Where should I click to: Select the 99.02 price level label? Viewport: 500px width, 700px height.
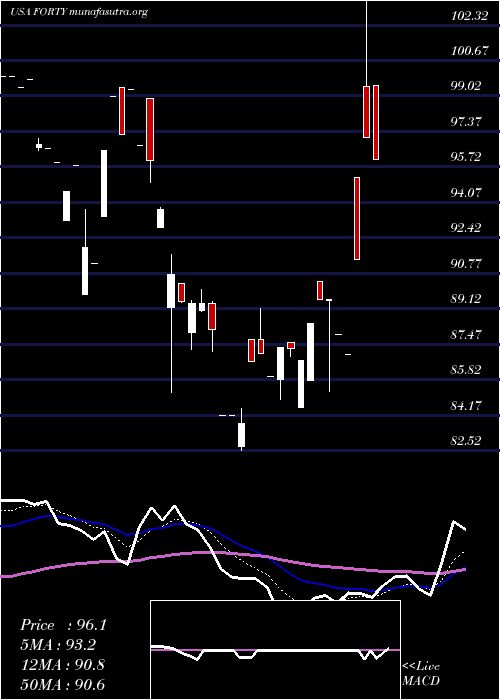coord(466,86)
